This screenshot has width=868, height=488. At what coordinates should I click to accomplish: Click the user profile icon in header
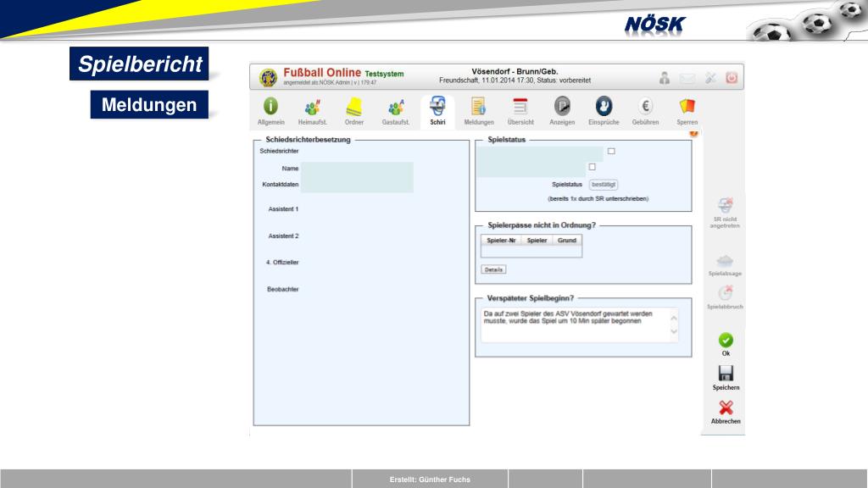(665, 78)
